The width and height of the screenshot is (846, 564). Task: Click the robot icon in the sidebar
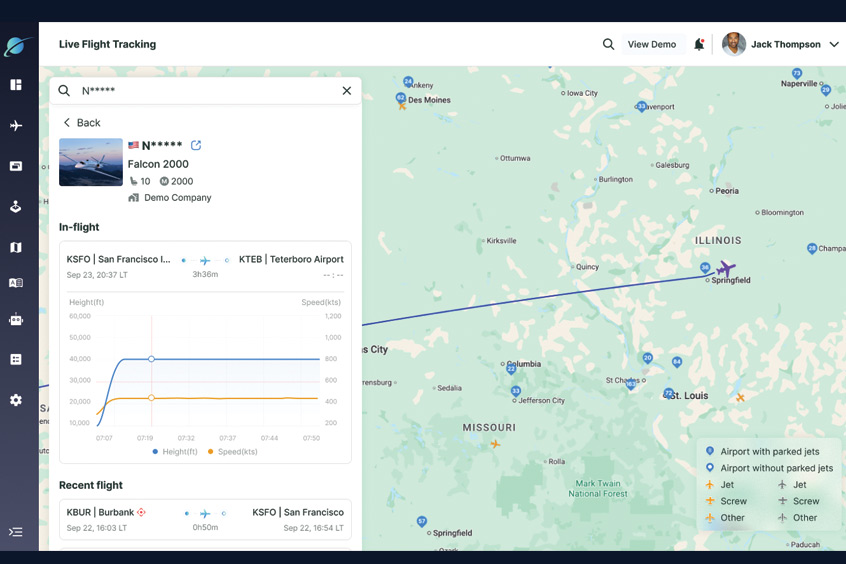(16, 320)
